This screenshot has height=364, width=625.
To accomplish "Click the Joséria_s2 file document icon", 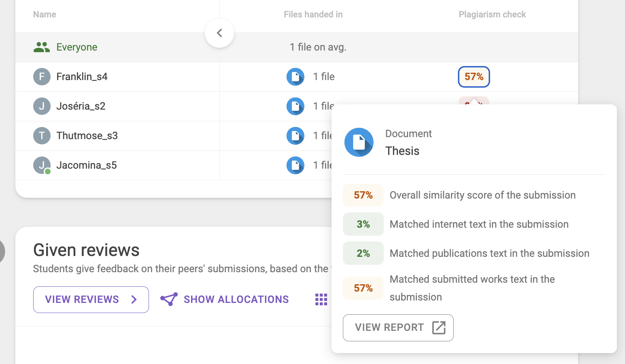I will point(295,106).
